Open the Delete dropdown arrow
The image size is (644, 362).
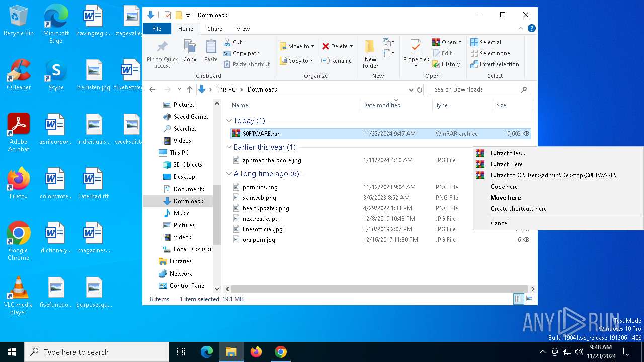coord(351,46)
